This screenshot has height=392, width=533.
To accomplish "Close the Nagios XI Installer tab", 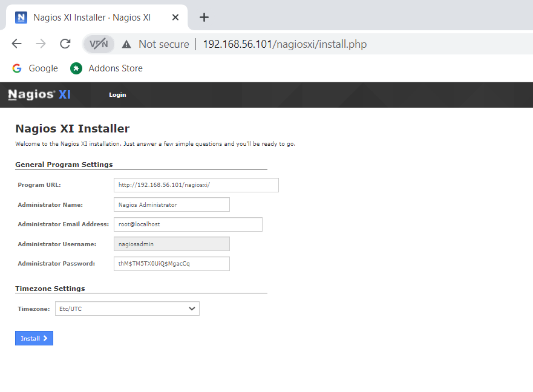I will [175, 18].
